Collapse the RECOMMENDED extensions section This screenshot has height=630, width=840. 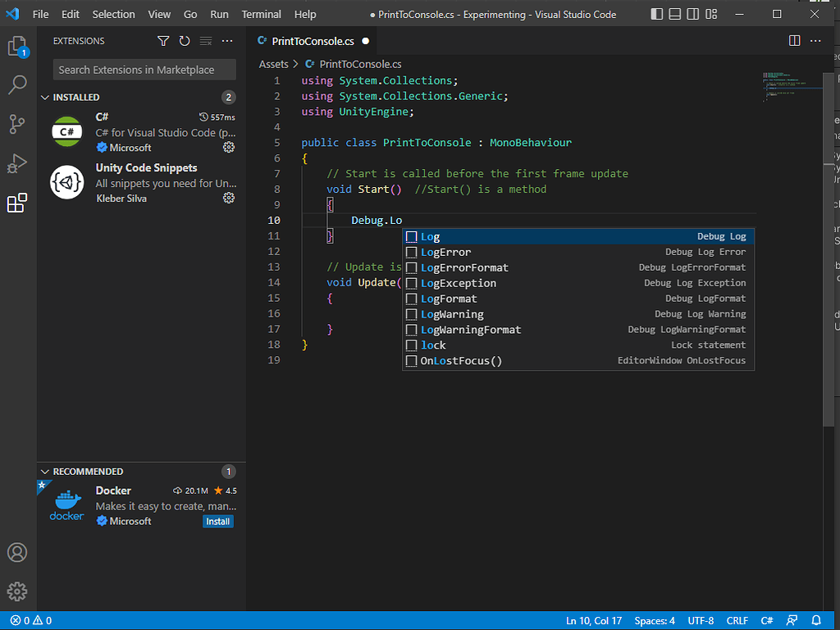click(45, 472)
